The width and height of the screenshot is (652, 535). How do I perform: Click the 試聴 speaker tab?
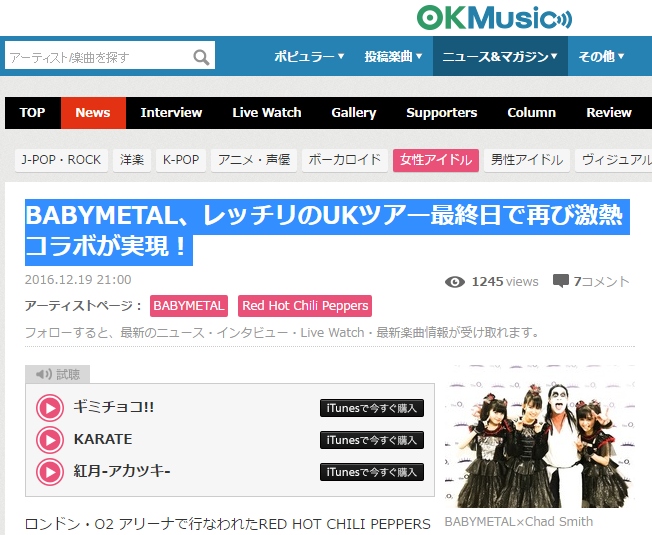[57, 374]
